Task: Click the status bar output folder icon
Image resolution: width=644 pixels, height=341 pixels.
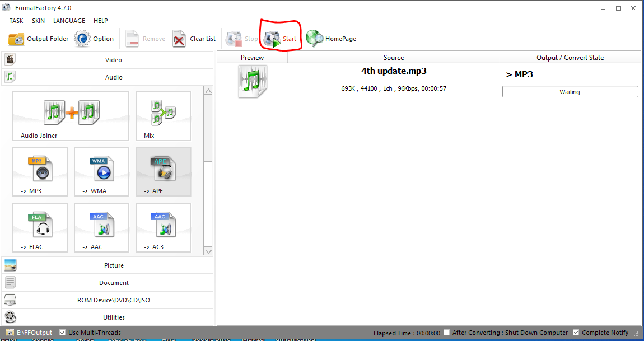Action: coord(10,333)
